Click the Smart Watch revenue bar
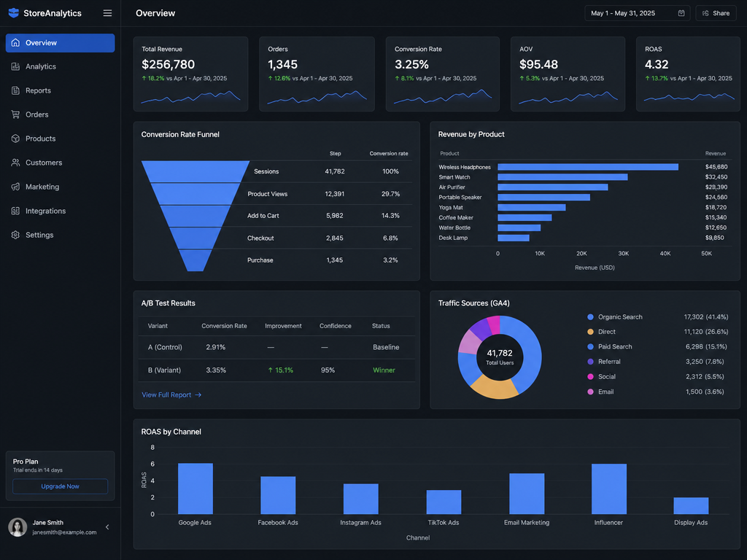 click(x=562, y=177)
